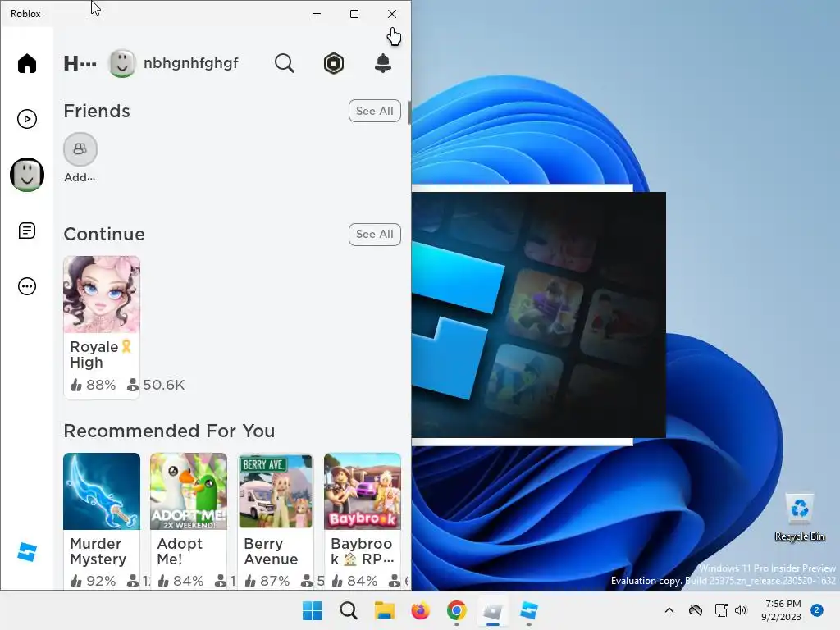Click the volume speaker tray icon
Screen dimensions: 840x630
tap(741, 610)
